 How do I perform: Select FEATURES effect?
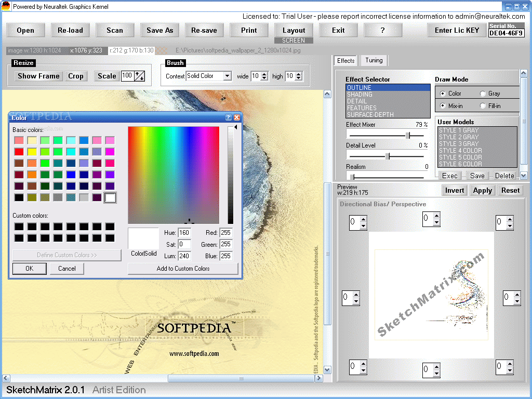coord(388,108)
